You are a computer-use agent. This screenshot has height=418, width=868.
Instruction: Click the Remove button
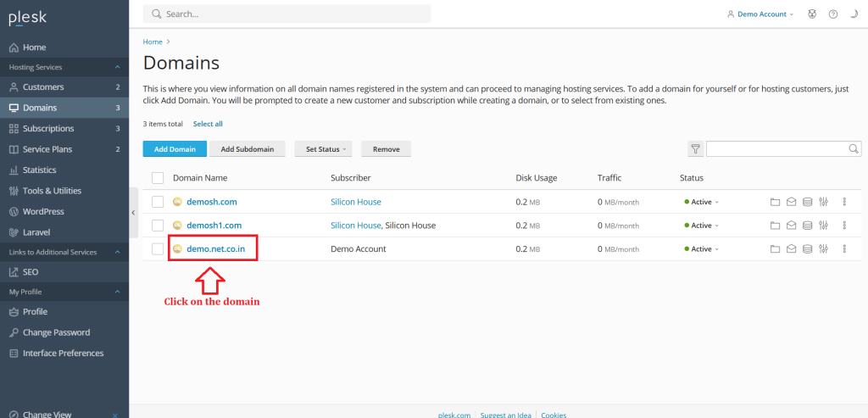386,149
